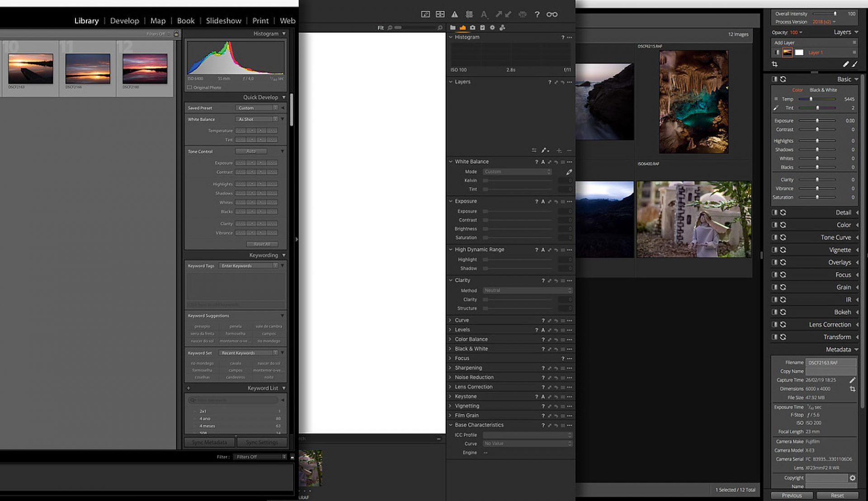Open the White Balance As Shot dropdown
Image resolution: width=868 pixels, height=501 pixels.
[x=257, y=119]
